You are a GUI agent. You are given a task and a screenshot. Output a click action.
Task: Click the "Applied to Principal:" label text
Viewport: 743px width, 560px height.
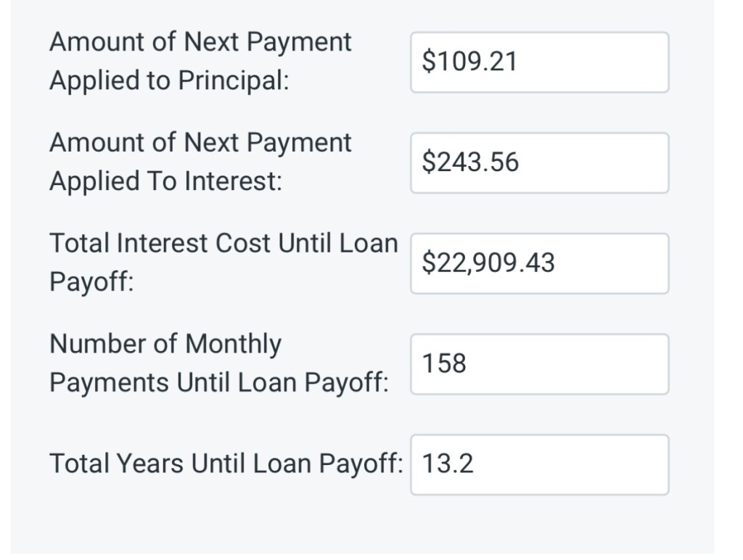[x=169, y=81]
